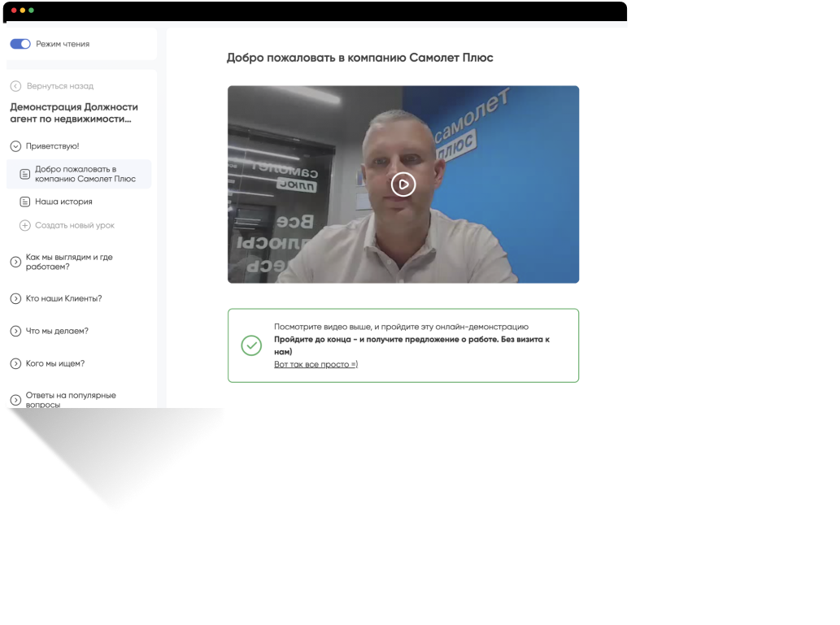The image size is (840, 625).
Task: Click the plus icon for Создать новый урок
Action: (x=24, y=225)
